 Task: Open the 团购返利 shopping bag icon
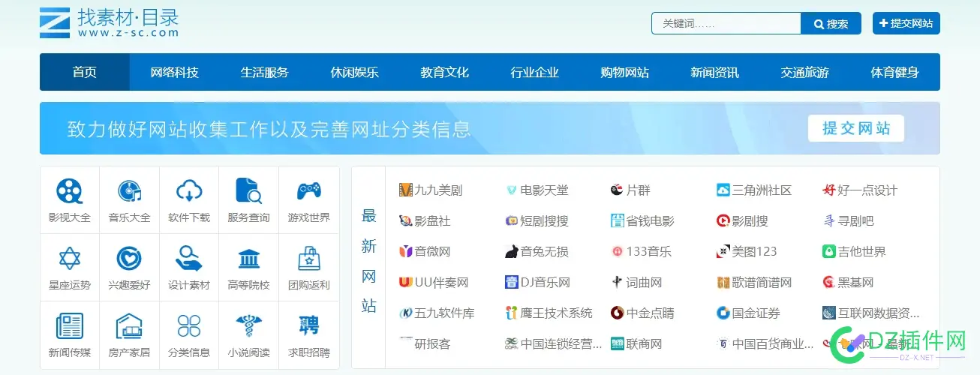pyautogui.click(x=308, y=259)
